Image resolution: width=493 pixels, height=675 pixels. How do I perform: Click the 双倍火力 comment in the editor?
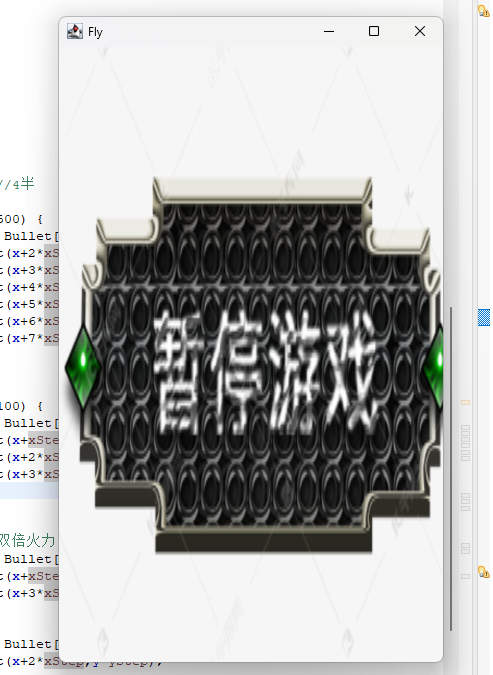click(28, 541)
